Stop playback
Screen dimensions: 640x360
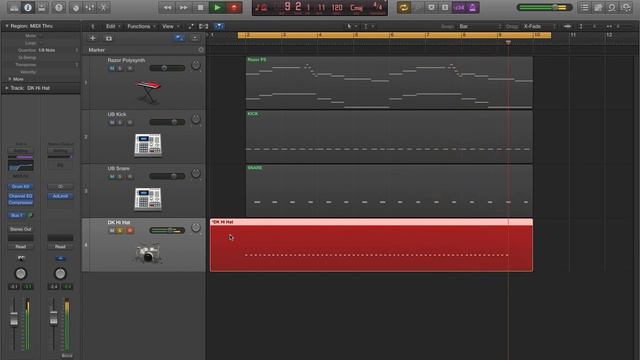coord(200,7)
